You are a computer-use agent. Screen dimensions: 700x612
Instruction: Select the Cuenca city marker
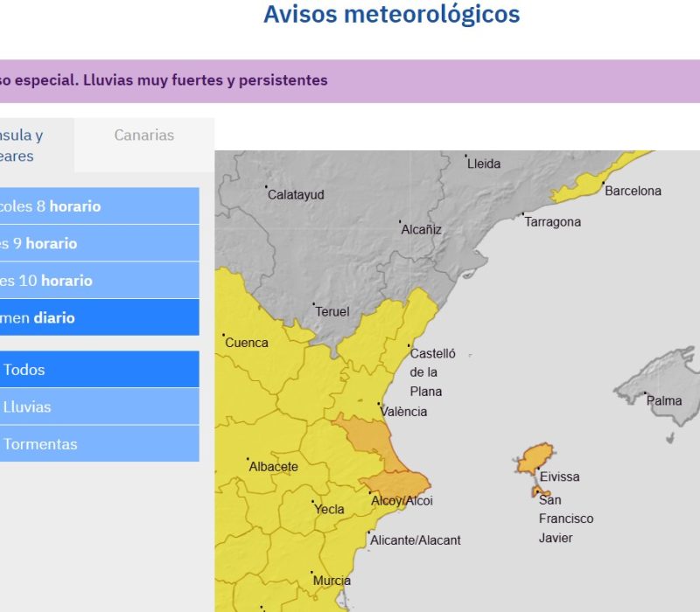[x=224, y=336]
